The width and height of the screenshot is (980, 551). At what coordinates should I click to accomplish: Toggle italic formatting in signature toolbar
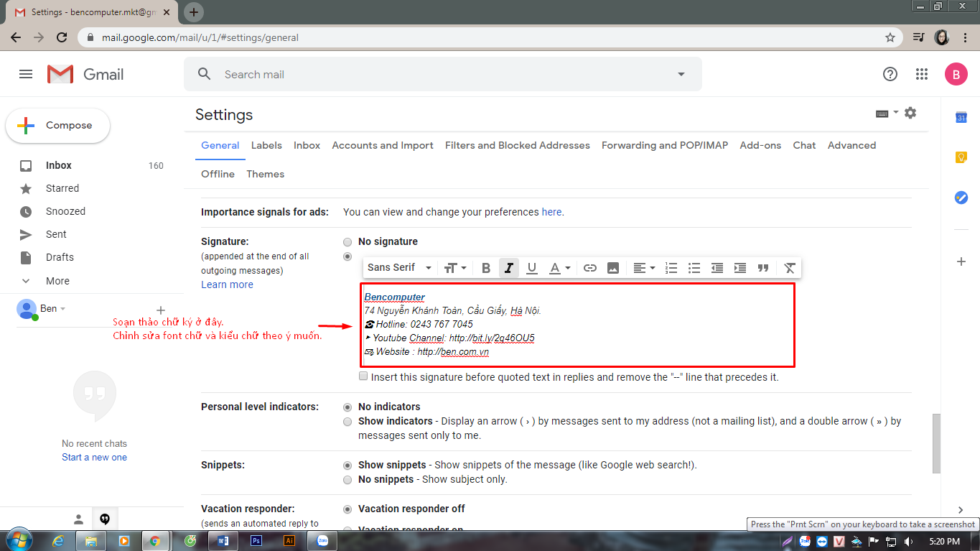pyautogui.click(x=509, y=268)
